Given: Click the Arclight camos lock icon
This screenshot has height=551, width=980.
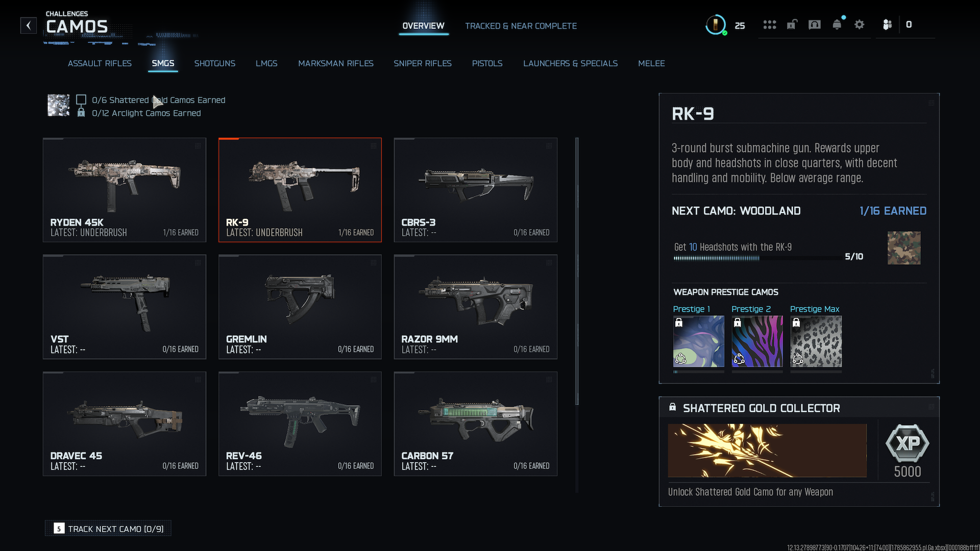Looking at the screenshot, I should click(x=81, y=113).
